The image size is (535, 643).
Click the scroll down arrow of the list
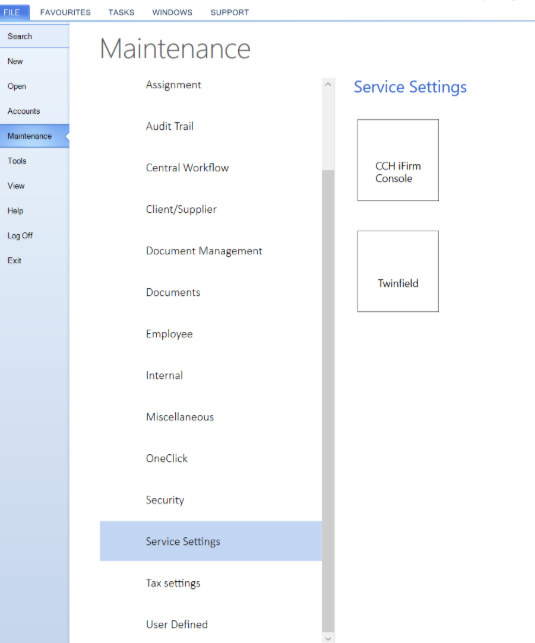tap(328, 638)
